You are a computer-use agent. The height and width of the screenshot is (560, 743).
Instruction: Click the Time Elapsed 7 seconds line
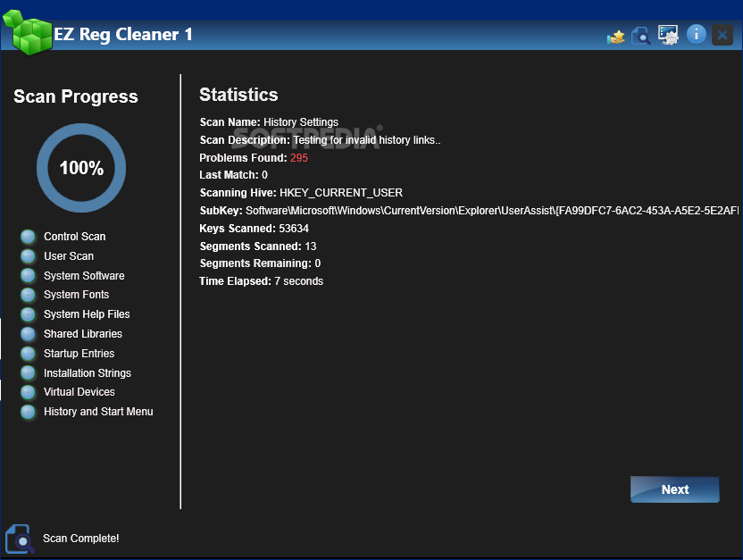coord(261,281)
